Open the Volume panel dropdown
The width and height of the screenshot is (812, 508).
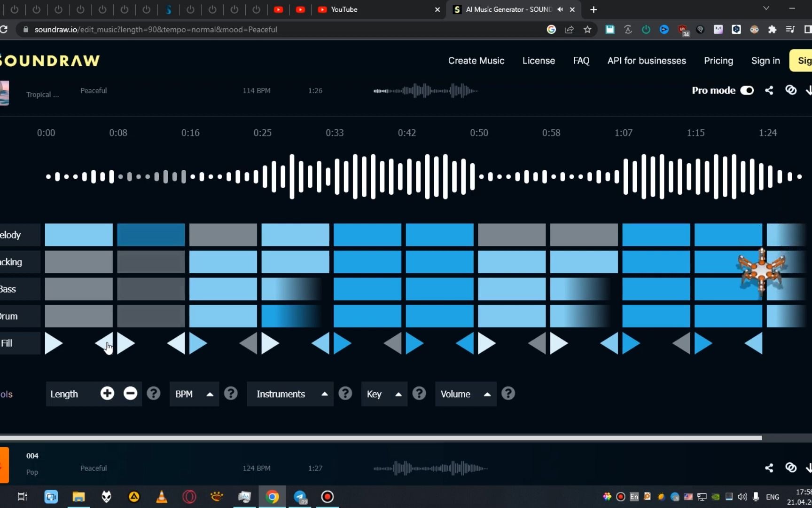point(487,394)
